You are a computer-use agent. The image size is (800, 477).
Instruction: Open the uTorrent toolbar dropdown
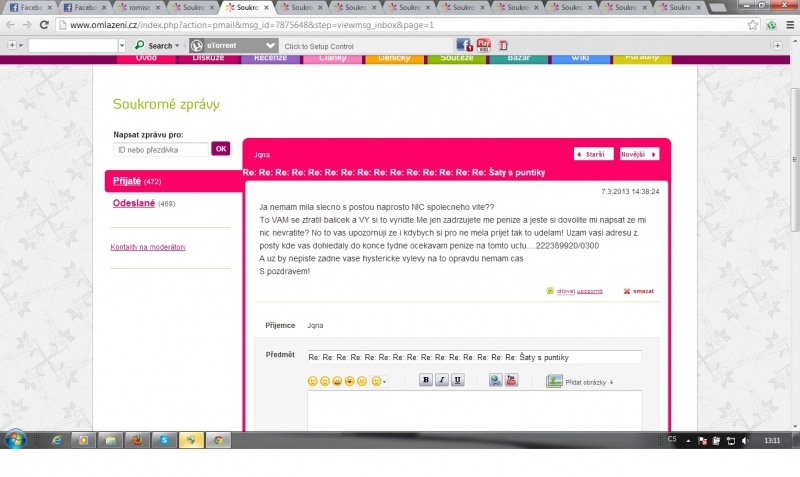point(270,45)
